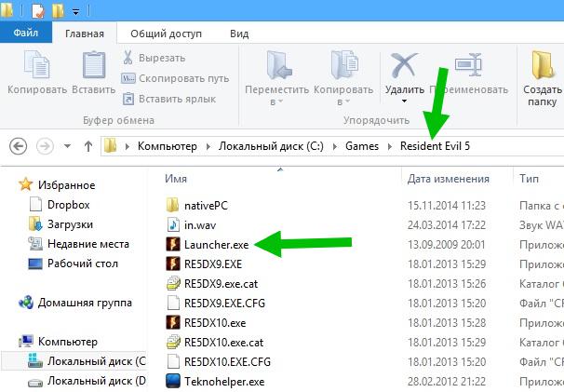Open Dropbox in favorites
The height and width of the screenshot is (392, 564).
coord(68,205)
